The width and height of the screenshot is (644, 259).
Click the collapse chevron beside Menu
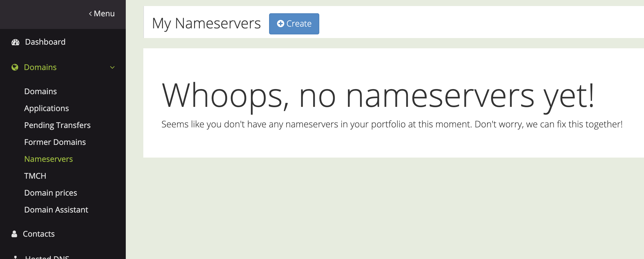(90, 14)
